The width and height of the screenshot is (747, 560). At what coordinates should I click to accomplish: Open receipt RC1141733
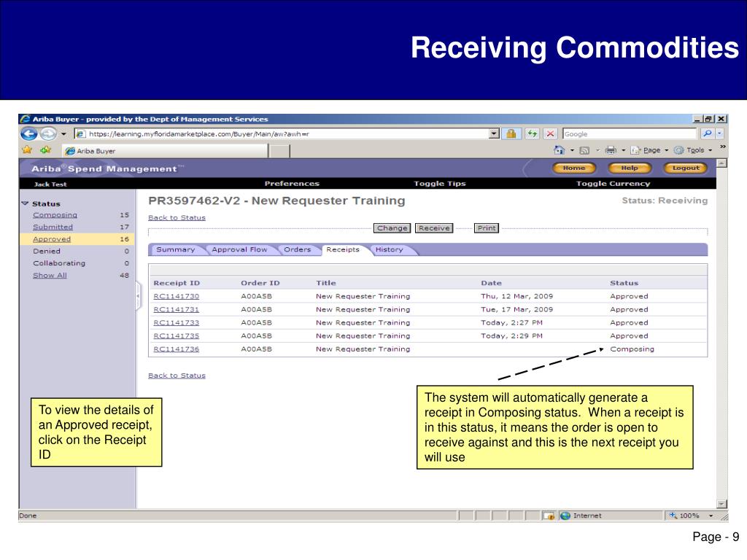click(x=177, y=323)
